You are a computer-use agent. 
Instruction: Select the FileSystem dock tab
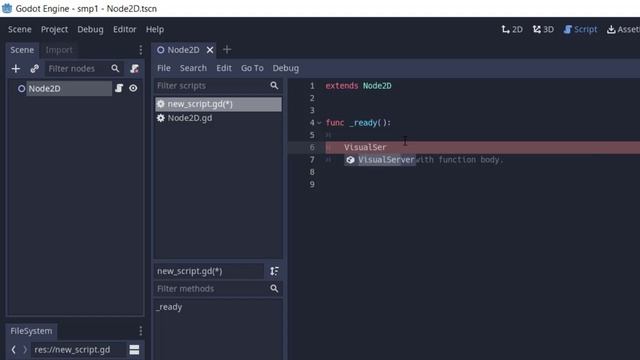31,331
